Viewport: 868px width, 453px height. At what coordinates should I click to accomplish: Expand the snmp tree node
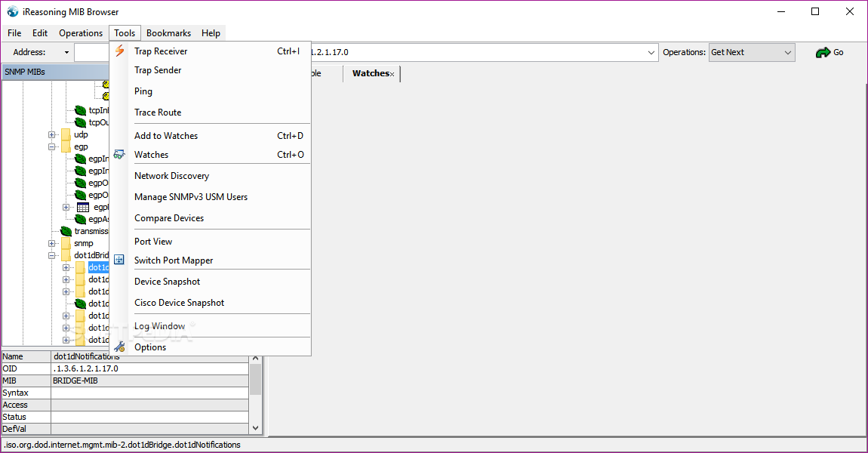(51, 243)
